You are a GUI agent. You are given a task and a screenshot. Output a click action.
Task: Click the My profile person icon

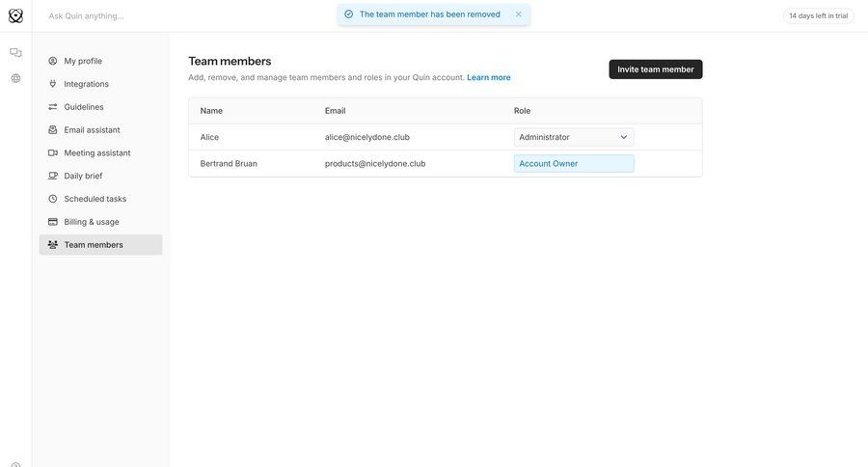pyautogui.click(x=53, y=61)
